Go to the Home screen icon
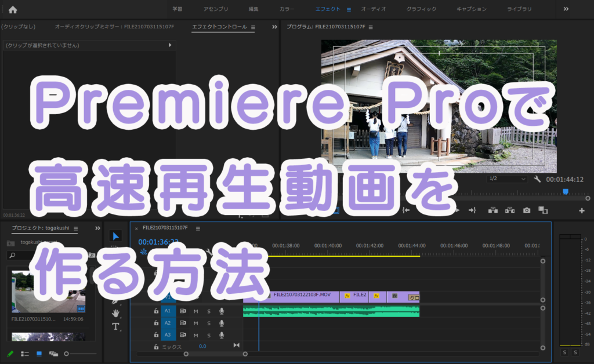Image resolution: width=594 pixels, height=364 pixels. (x=13, y=9)
